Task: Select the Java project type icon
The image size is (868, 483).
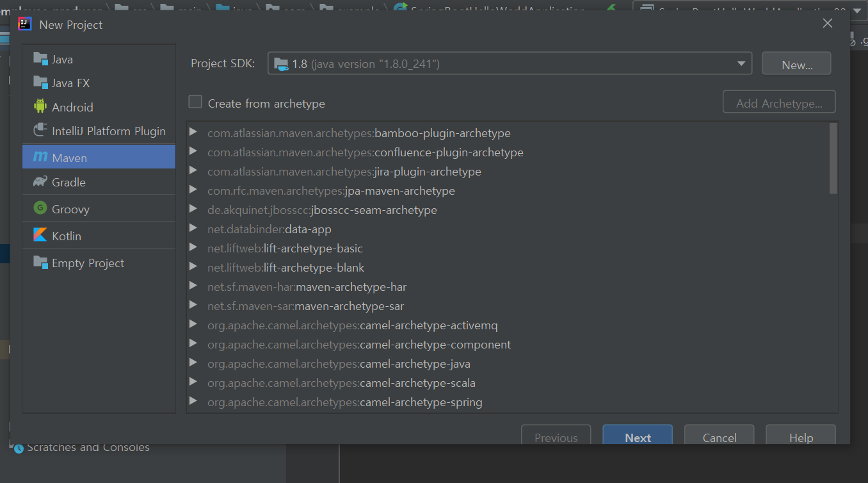Action: 40,59
